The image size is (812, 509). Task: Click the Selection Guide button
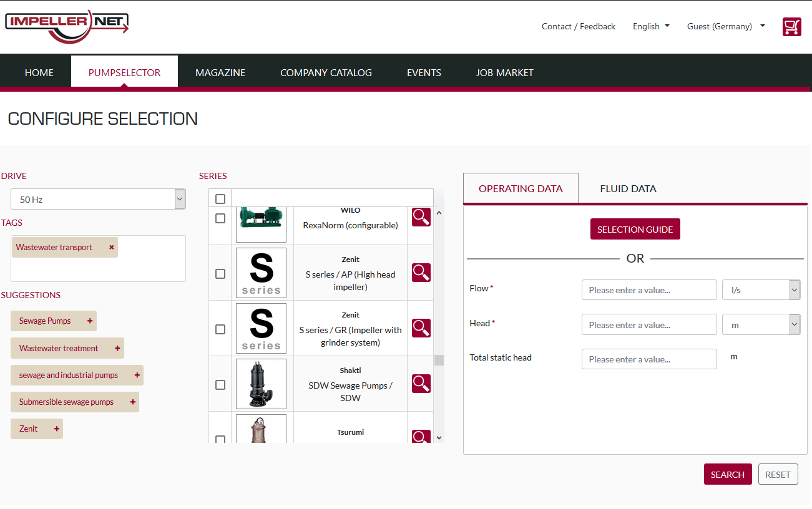coord(635,229)
